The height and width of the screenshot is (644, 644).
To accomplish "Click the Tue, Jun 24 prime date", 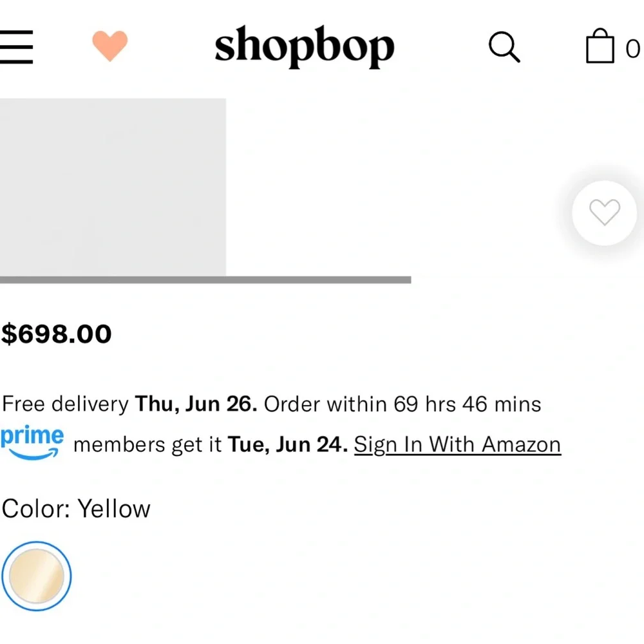I will [287, 444].
